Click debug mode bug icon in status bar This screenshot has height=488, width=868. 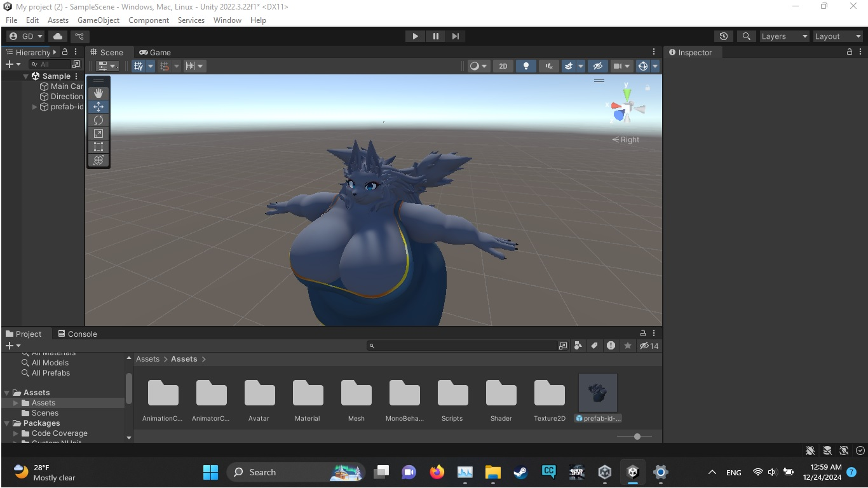click(810, 451)
